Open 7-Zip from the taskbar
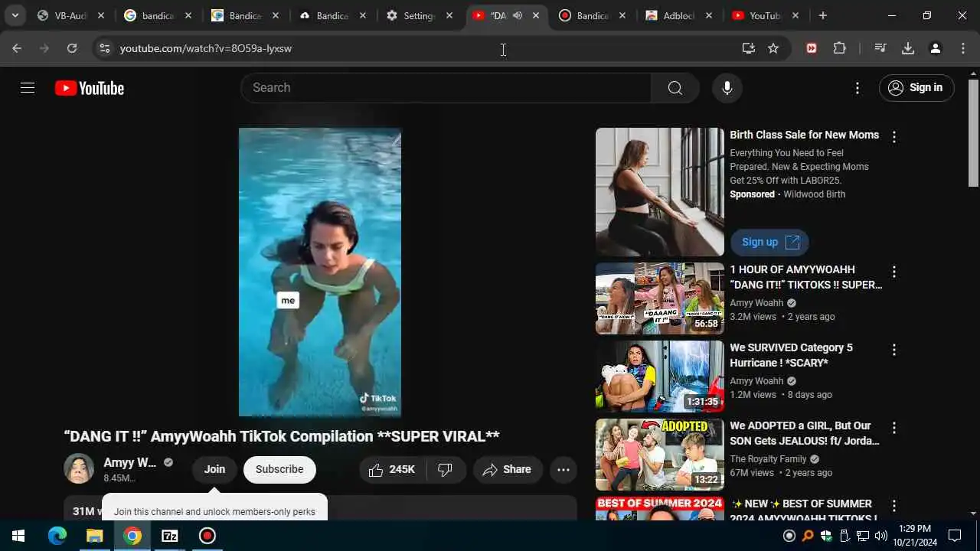 [170, 536]
